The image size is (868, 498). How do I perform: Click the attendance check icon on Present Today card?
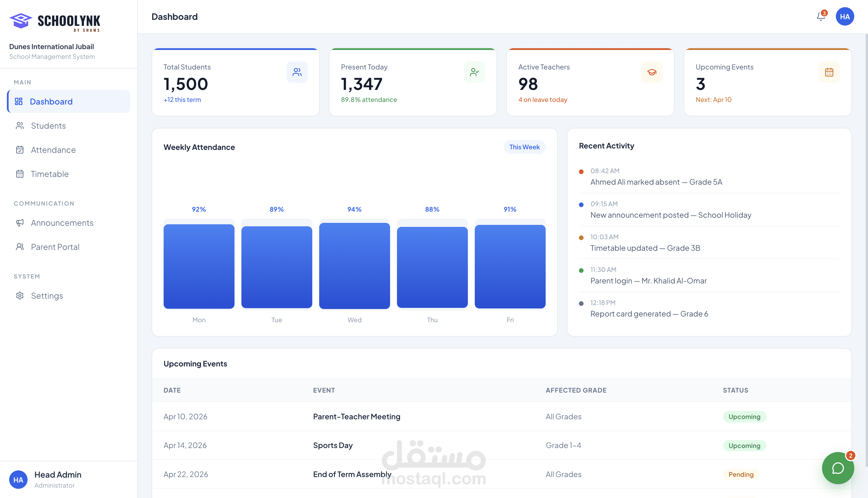pos(475,72)
